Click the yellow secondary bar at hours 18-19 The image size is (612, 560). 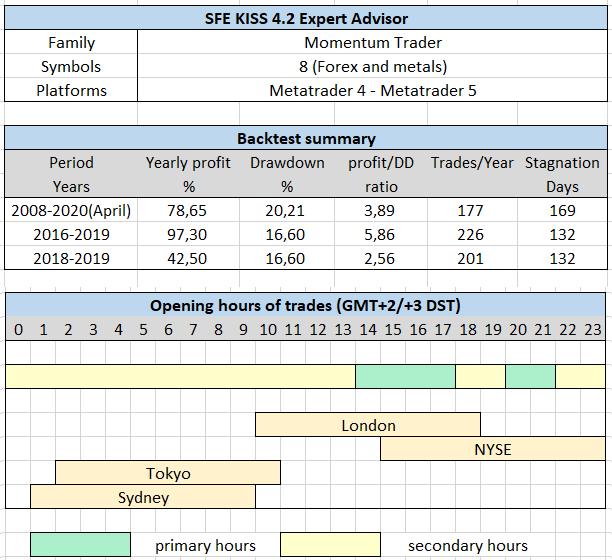tap(480, 377)
